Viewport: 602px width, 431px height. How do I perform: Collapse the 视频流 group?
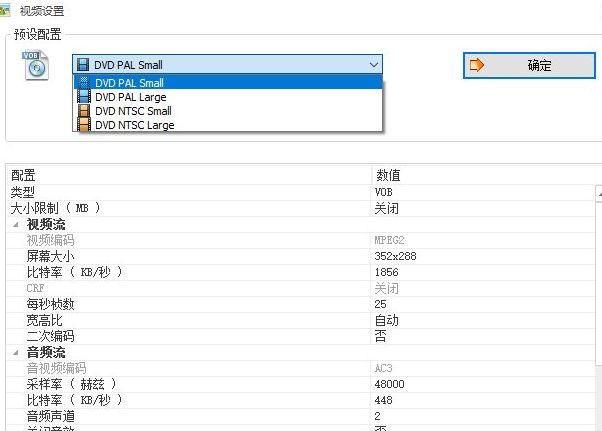[x=16, y=225]
